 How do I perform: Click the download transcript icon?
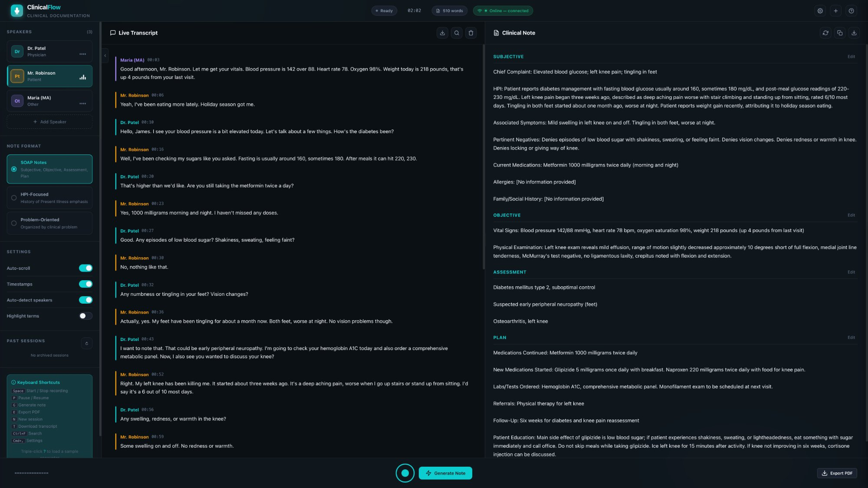[x=442, y=33]
